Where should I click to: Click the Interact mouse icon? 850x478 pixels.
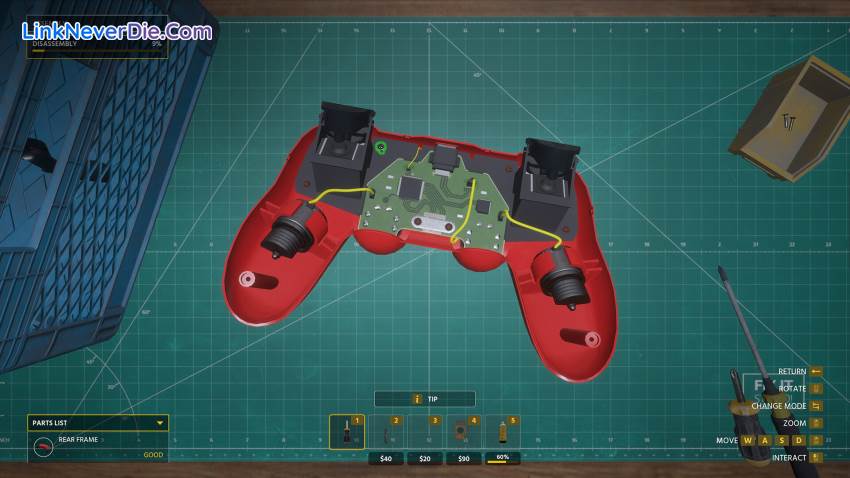point(816,458)
